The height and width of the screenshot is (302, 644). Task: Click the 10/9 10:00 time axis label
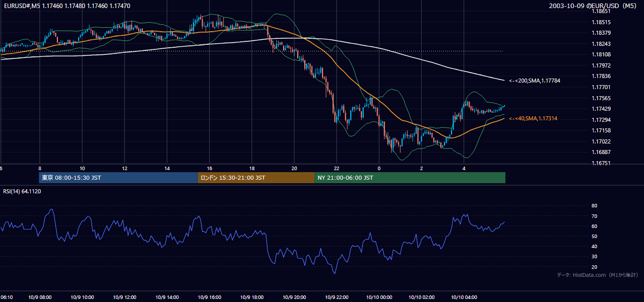tap(82, 297)
